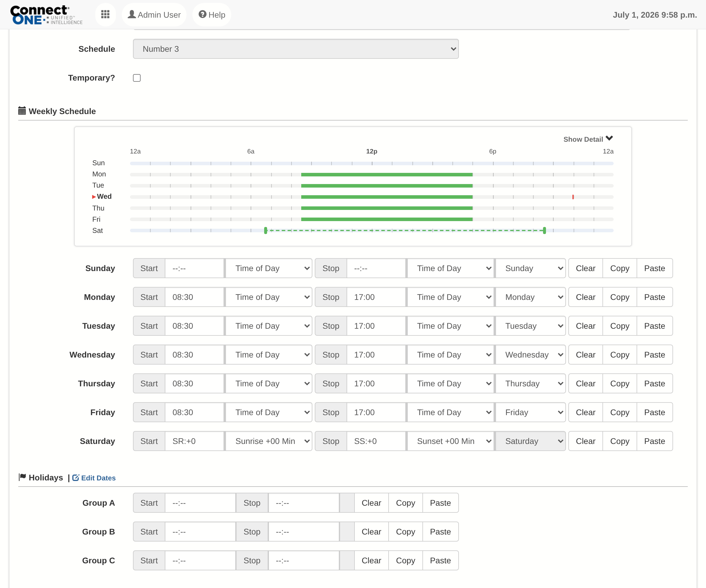Open the Help menu
The width and height of the screenshot is (706, 588).
[x=212, y=15]
